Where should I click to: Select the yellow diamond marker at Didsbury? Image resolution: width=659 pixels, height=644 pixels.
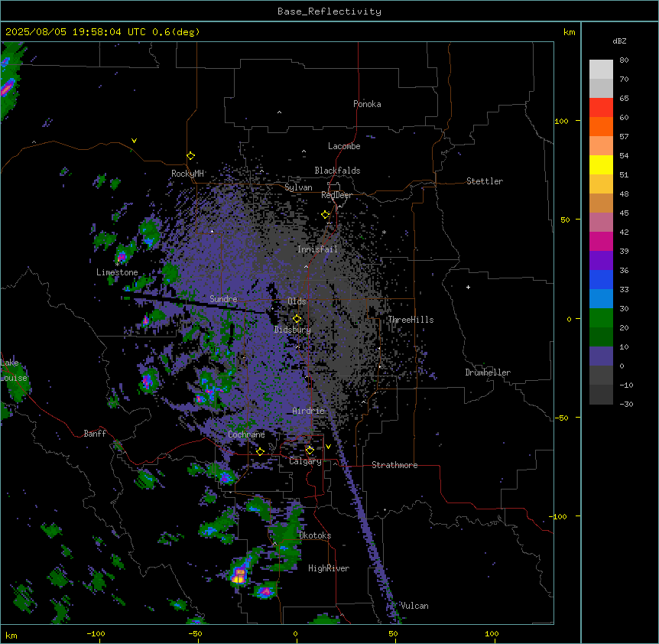click(x=297, y=319)
